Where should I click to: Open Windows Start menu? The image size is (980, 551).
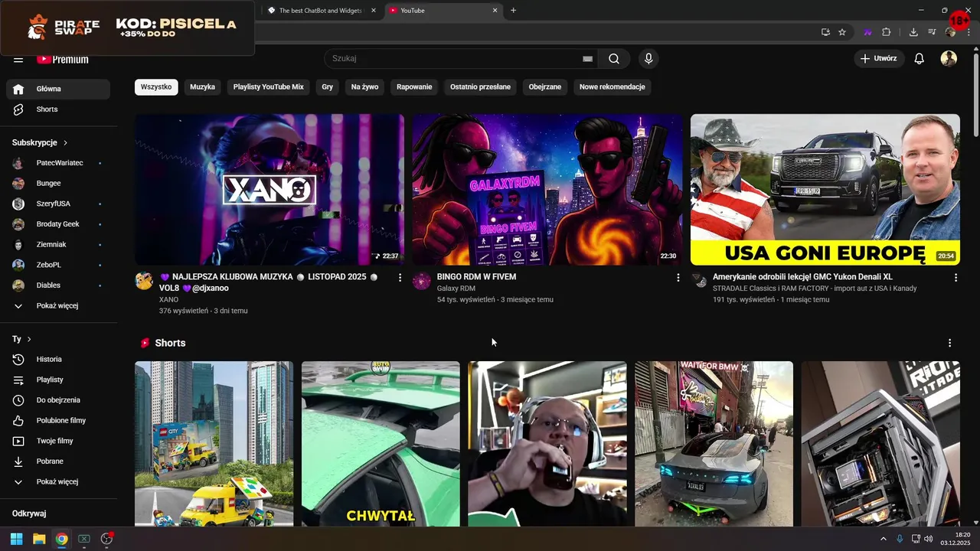(16, 539)
